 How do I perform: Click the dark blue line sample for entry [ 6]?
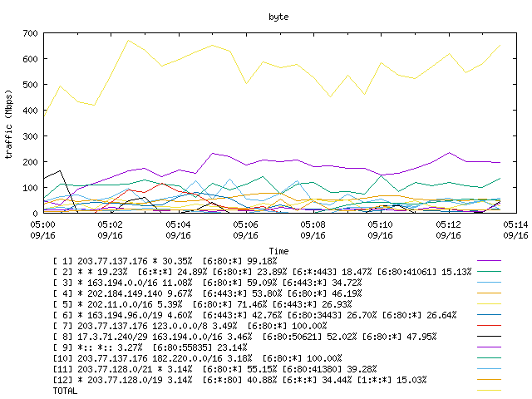click(489, 315)
